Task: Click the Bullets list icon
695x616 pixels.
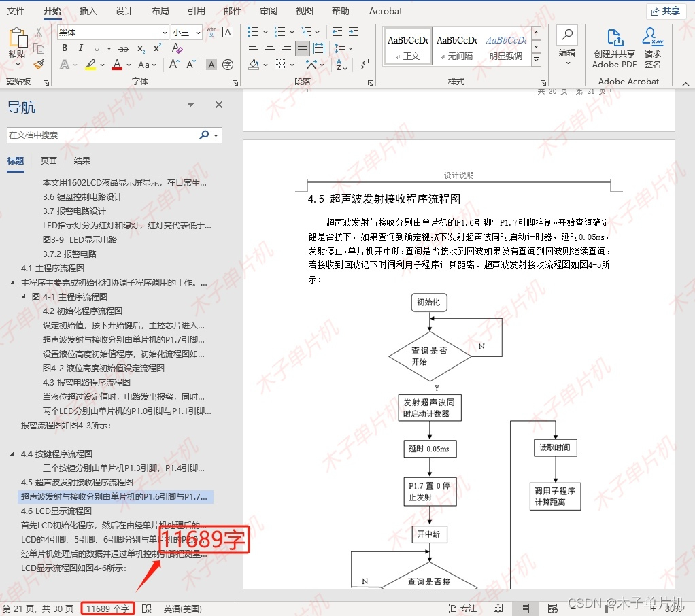Action: 253,31
